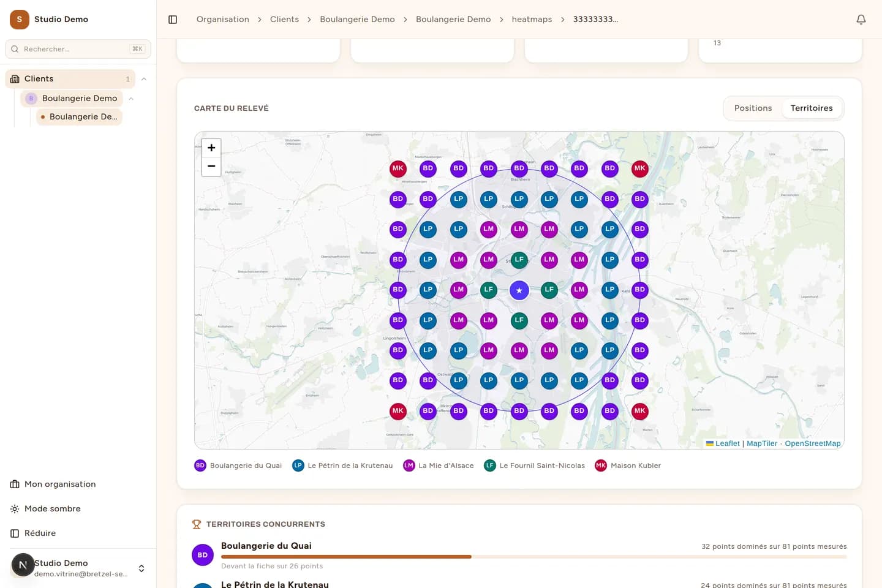
Task: Toggle the sidebar panel icon beside breadcrumbs
Action: click(x=173, y=20)
